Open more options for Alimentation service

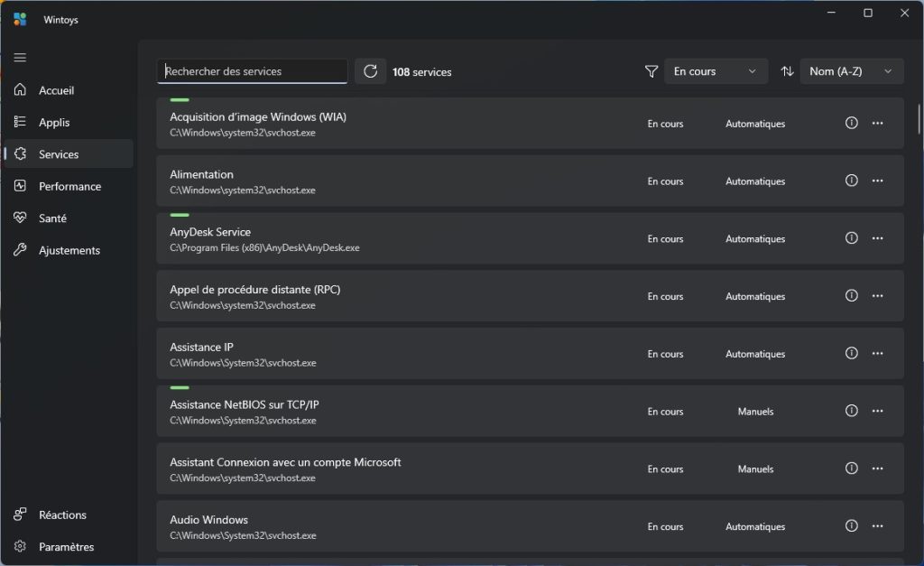pyautogui.click(x=877, y=181)
